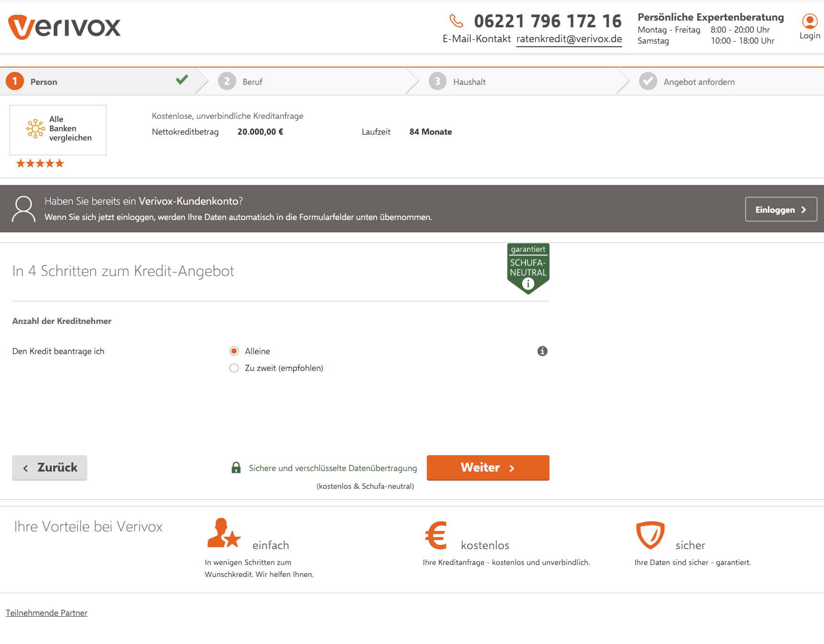Click the orange shield sicher icon
Image resolution: width=824 pixels, height=644 pixels.
[650, 535]
